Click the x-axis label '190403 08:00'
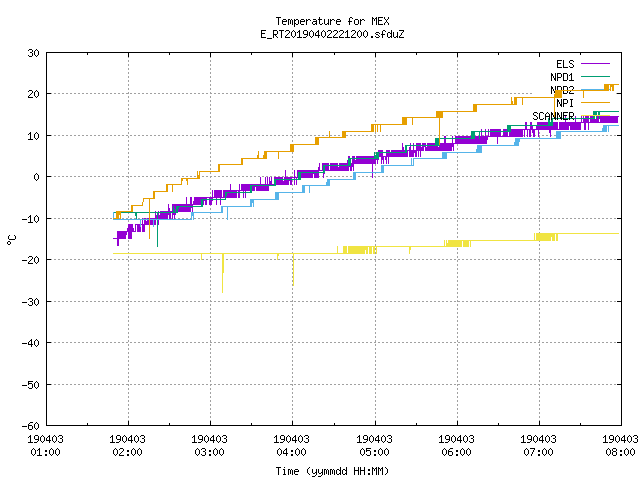The width and height of the screenshot is (640, 480). coord(620,446)
